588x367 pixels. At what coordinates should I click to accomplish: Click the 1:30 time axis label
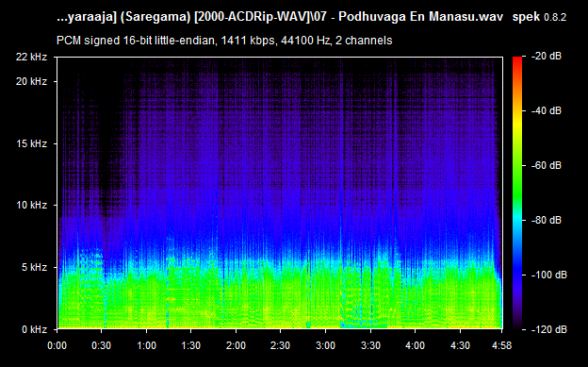click(191, 345)
